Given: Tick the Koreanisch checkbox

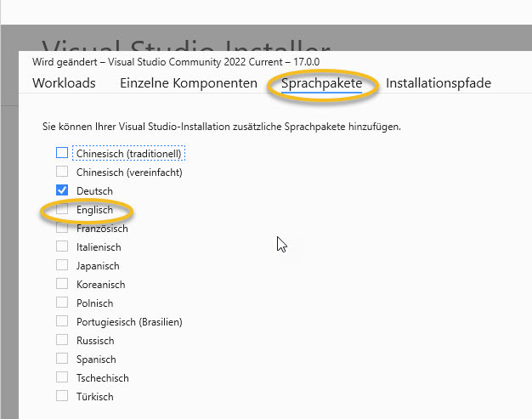Looking at the screenshot, I should pos(62,284).
